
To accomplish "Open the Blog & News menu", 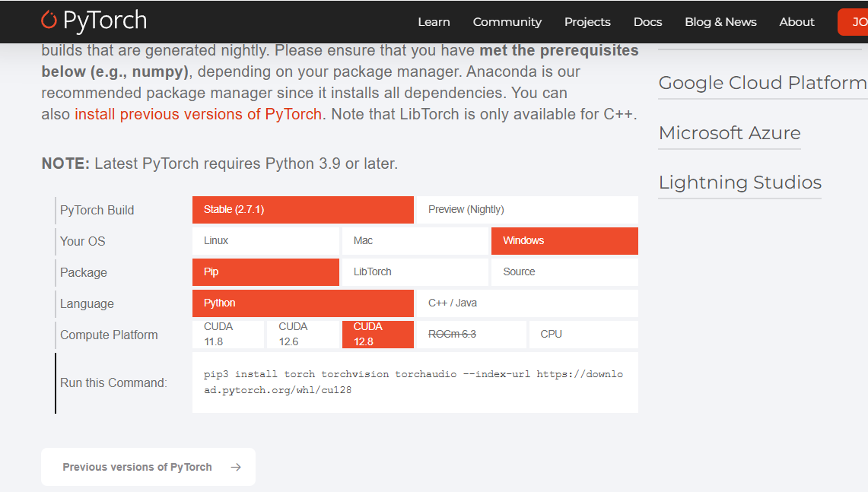I will point(720,22).
